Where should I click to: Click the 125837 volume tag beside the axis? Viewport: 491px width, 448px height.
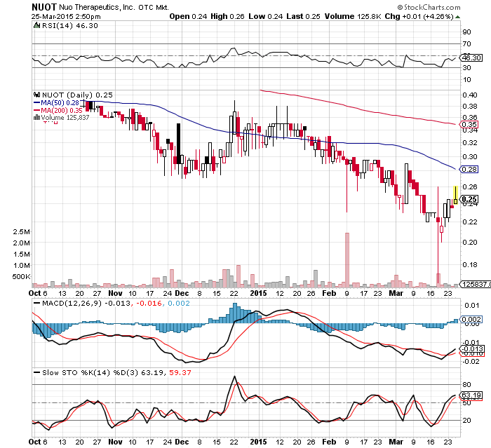coord(476,284)
